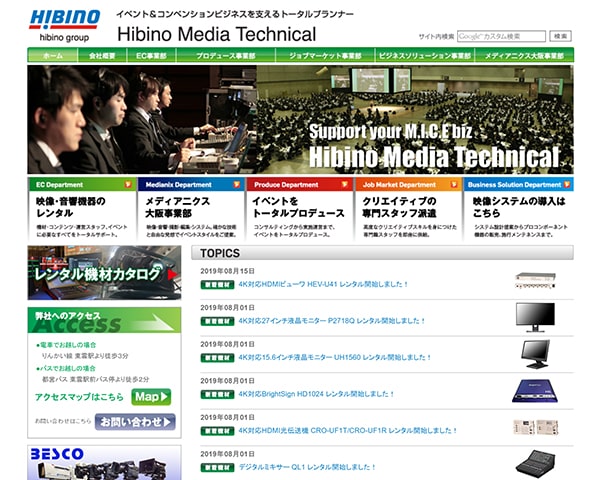This screenshot has width=600, height=480.
Task: Focus the Google custom search field
Action: click(501, 36)
